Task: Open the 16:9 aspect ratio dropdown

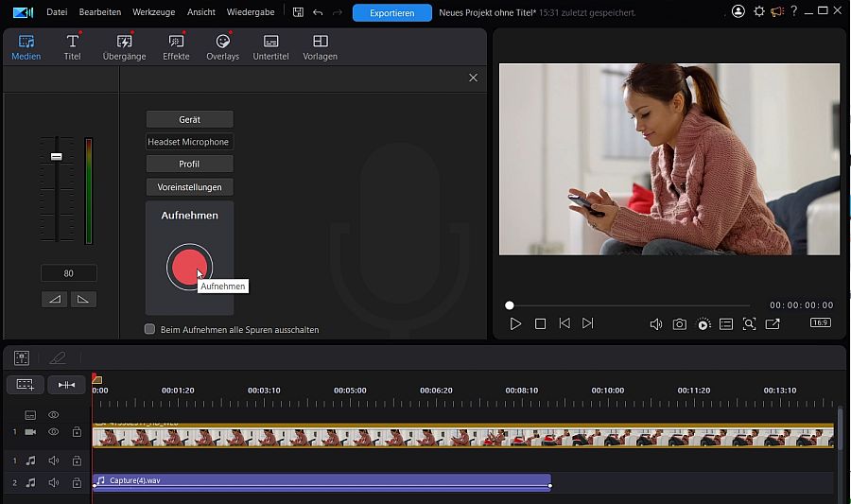Action: (821, 323)
